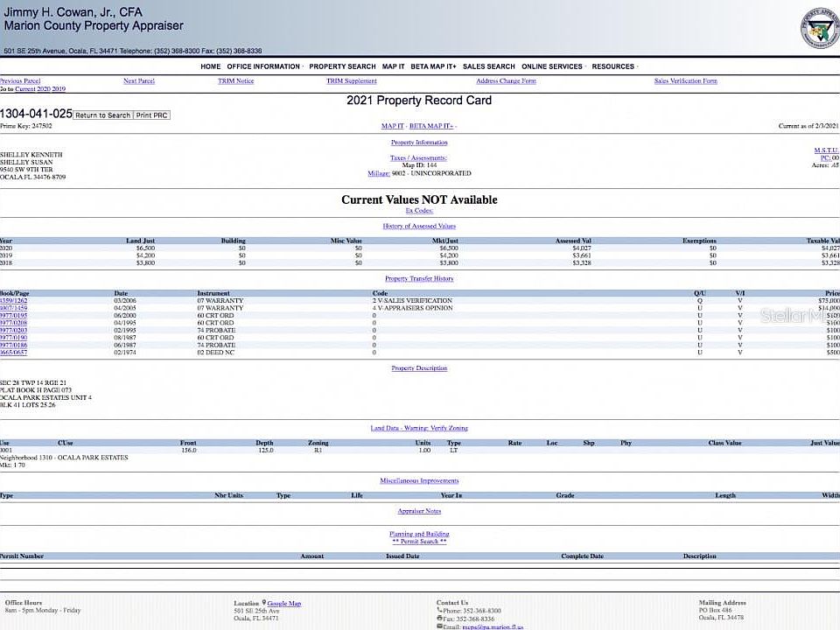Select BETA MAP IT+ in the navigation bar
Image resolution: width=840 pixels, height=630 pixels.
pyautogui.click(x=433, y=66)
